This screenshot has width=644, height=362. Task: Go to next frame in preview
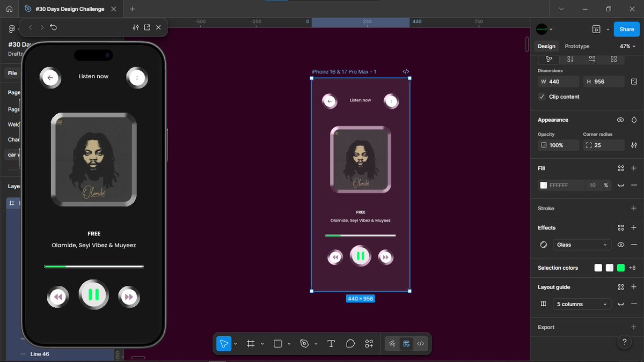point(42,27)
